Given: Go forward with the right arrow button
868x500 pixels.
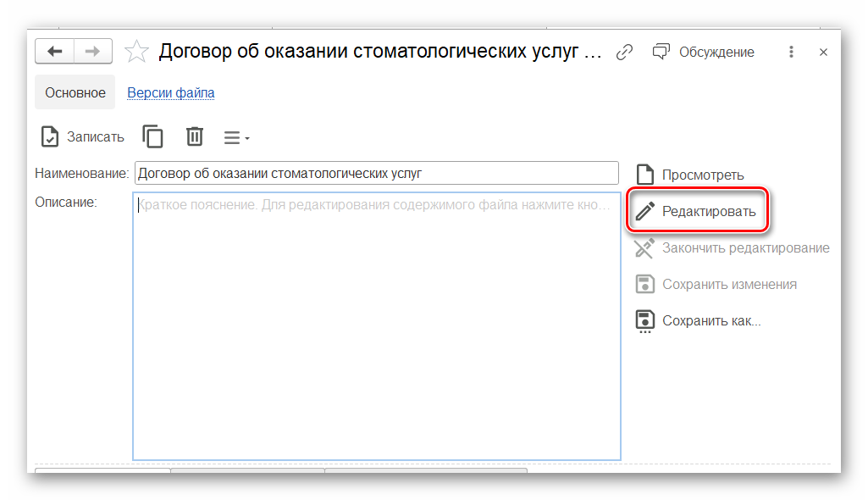Looking at the screenshot, I should tap(93, 52).
